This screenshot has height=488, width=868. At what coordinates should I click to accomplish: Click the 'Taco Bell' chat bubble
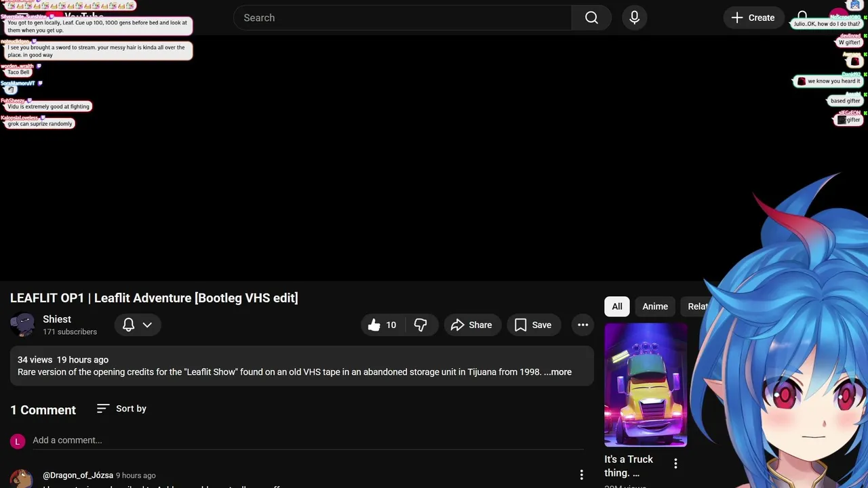click(18, 72)
